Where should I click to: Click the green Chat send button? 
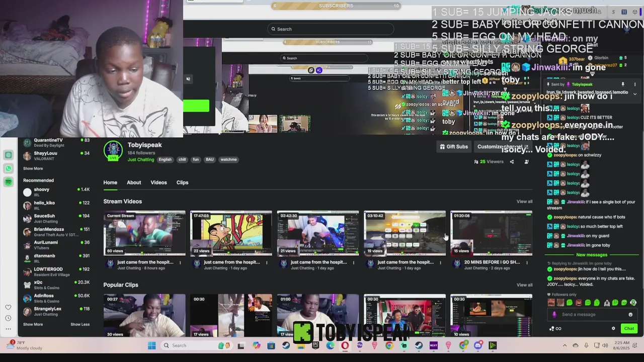tap(629, 328)
